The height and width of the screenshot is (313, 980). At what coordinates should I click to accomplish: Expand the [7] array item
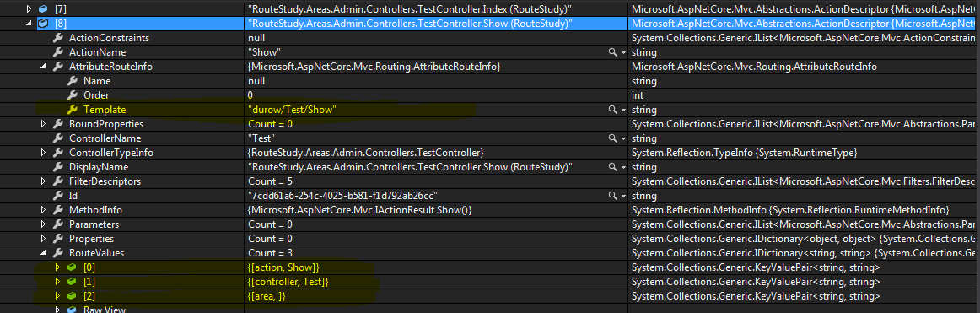pyautogui.click(x=28, y=9)
